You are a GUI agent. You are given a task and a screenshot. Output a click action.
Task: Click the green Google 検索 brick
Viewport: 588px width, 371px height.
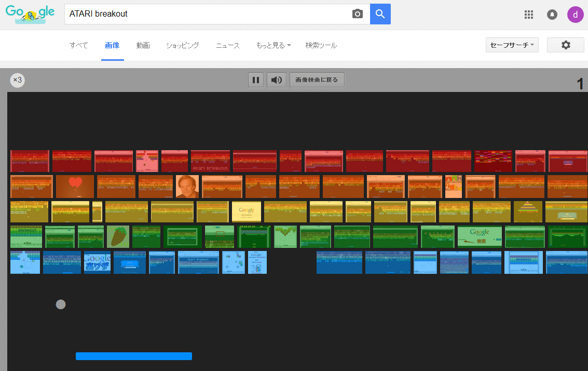click(x=480, y=236)
